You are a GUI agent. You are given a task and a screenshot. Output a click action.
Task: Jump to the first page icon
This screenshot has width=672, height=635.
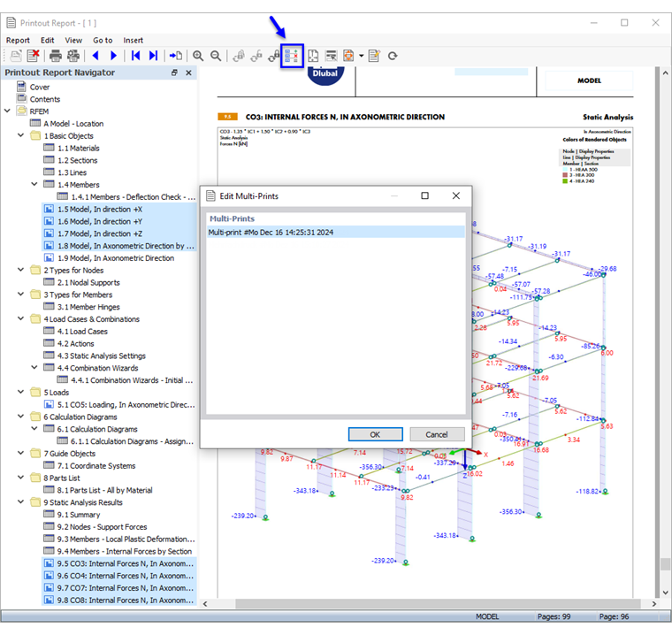coord(135,56)
